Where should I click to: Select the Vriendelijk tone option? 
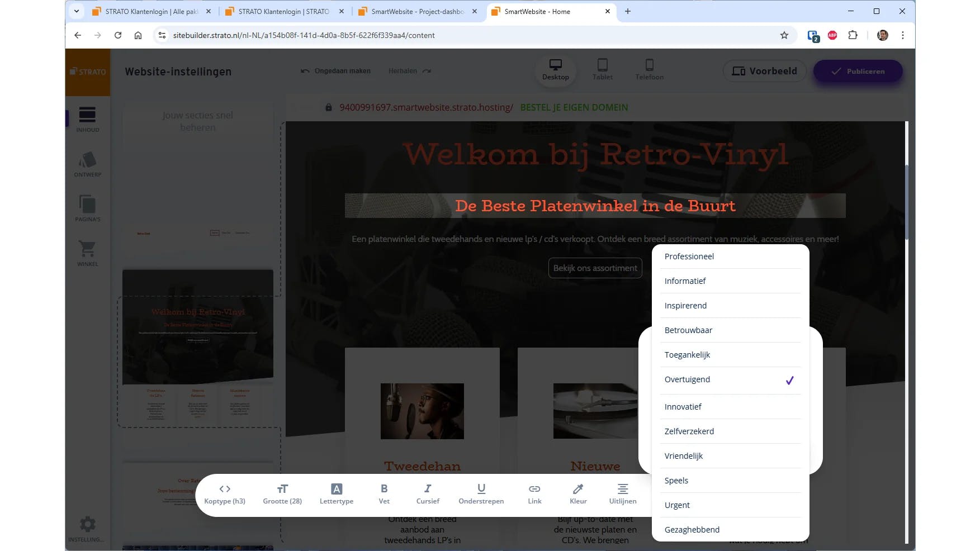730,456
